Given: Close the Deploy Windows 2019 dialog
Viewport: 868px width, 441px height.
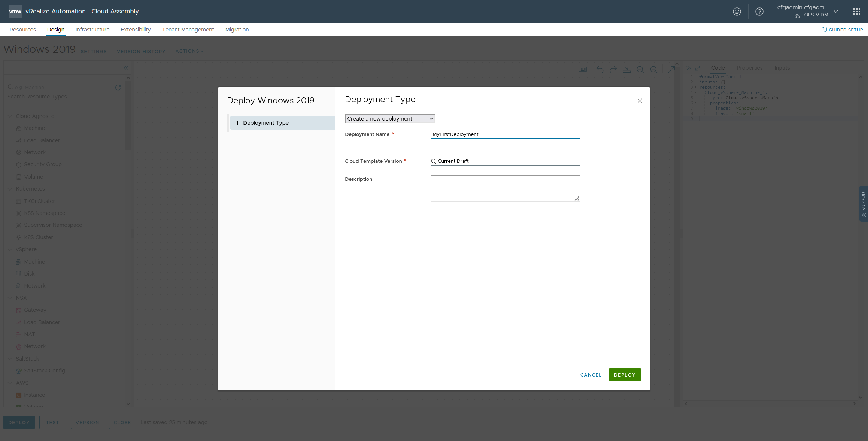Looking at the screenshot, I should coord(640,101).
